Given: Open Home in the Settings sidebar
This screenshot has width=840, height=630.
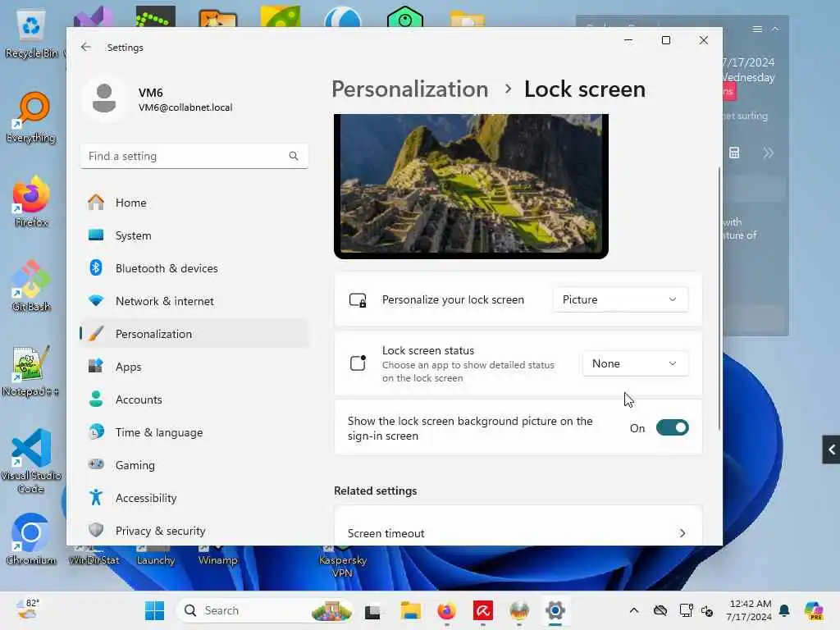Looking at the screenshot, I should [194, 203].
